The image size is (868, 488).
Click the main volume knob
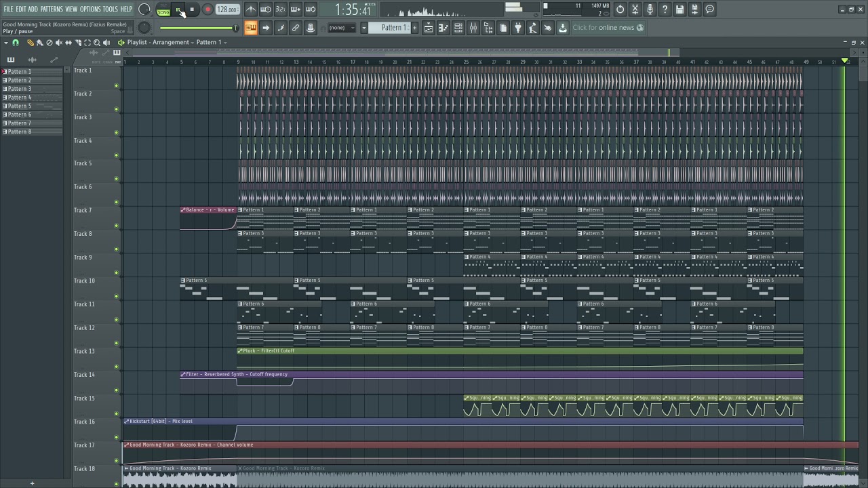click(x=144, y=9)
